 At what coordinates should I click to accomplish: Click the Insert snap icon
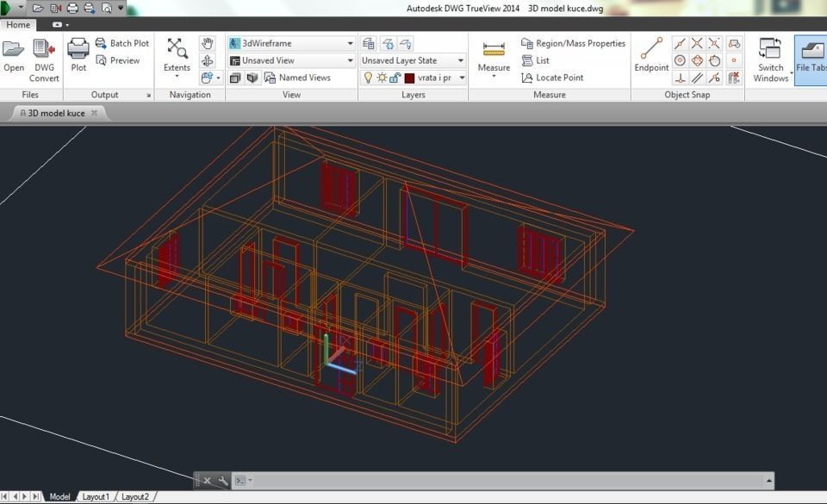click(734, 43)
